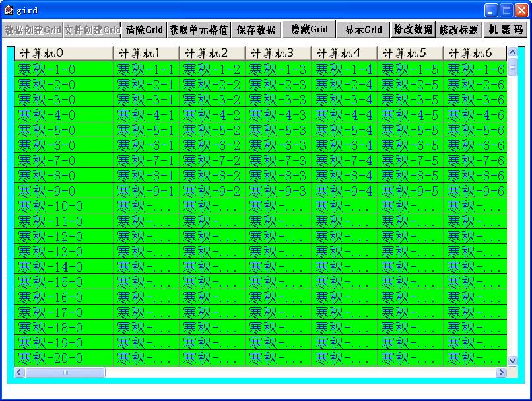Select cell 寒秋-9-5
This screenshot has width=532, height=401.
click(410, 191)
